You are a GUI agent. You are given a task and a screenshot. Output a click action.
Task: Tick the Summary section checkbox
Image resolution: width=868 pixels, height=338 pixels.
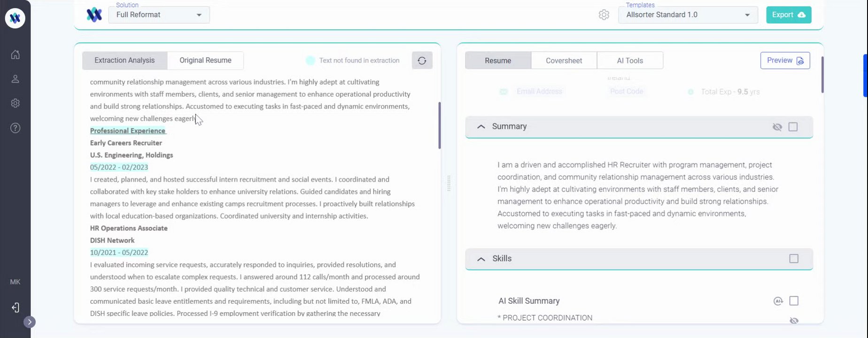(x=793, y=127)
